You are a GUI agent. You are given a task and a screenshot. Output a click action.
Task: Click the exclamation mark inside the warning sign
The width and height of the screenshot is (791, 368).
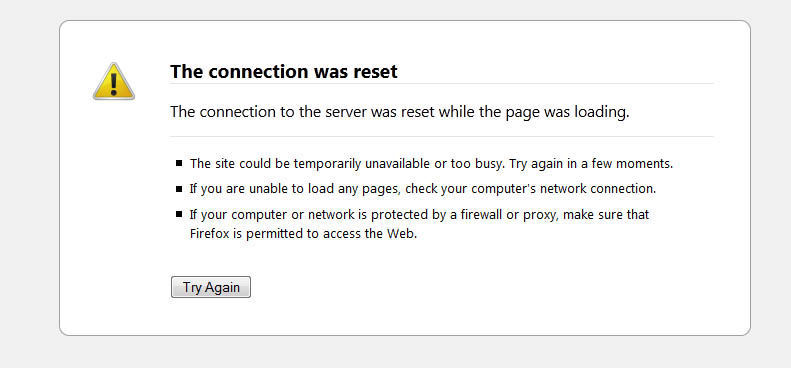114,84
